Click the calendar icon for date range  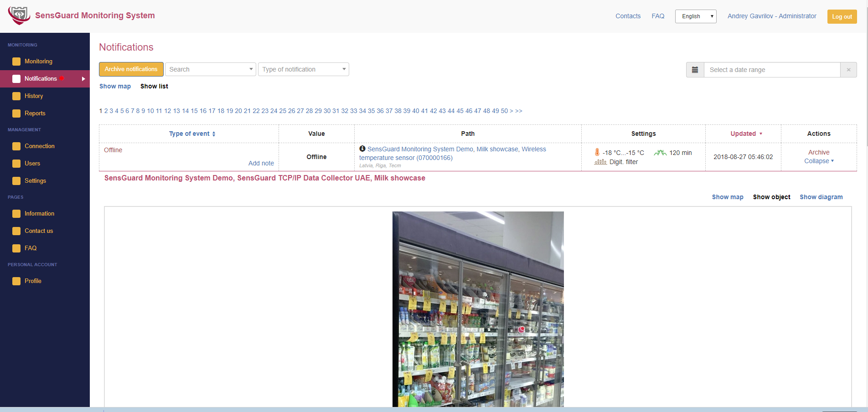[x=695, y=70]
